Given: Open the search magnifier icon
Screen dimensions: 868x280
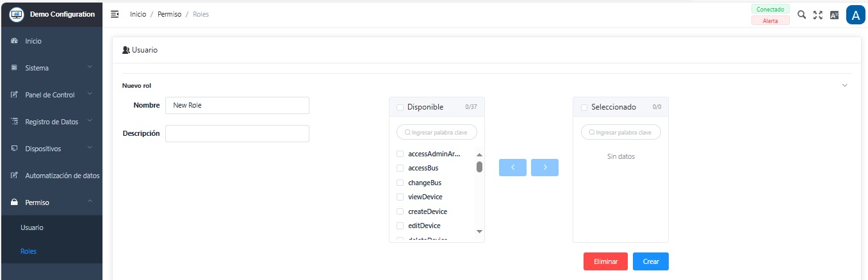Looking at the screenshot, I should click(801, 15).
